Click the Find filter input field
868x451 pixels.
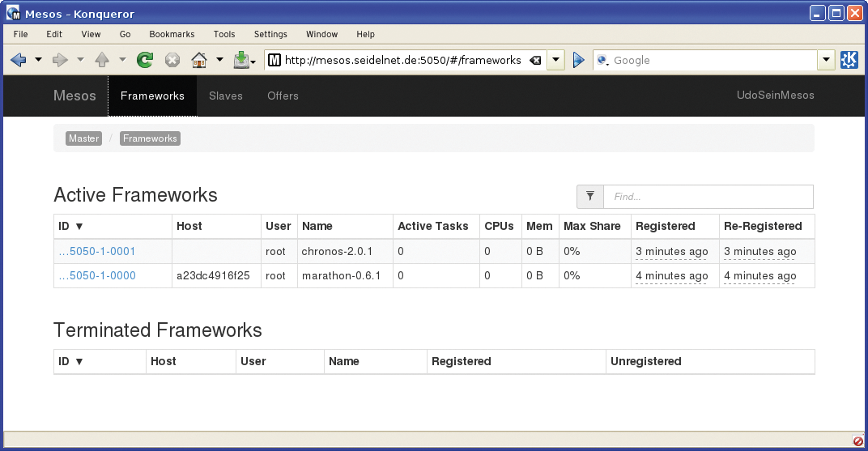pos(708,197)
